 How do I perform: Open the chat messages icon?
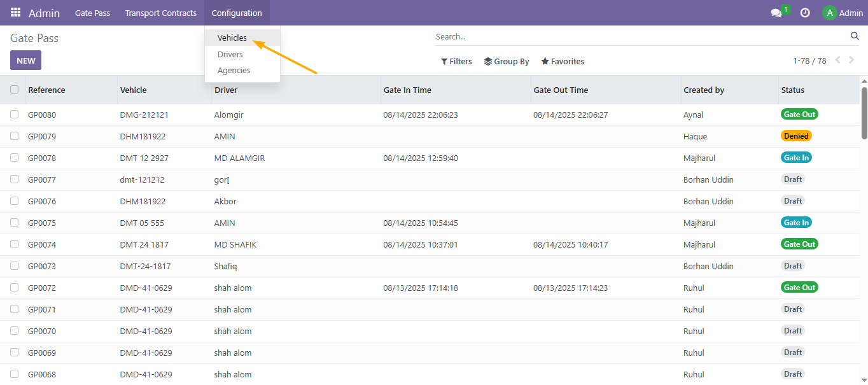point(776,13)
